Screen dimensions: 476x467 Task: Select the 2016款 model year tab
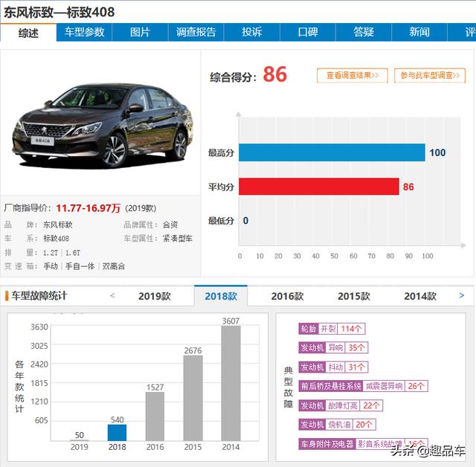(x=287, y=296)
